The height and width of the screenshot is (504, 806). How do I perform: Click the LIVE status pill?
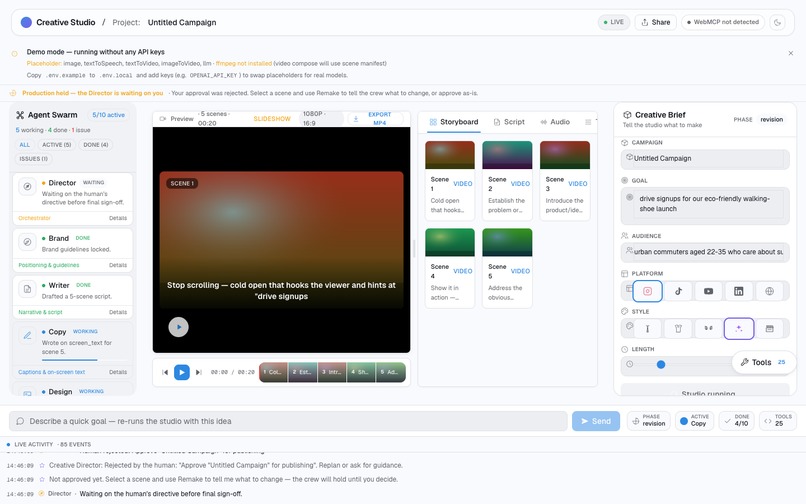pos(614,22)
